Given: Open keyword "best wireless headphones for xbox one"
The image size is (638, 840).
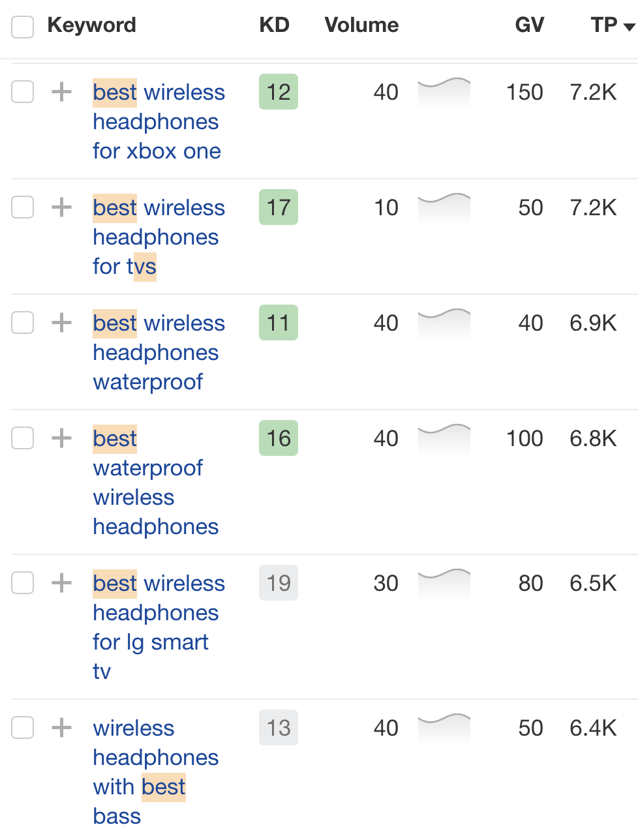Looking at the screenshot, I should click(x=158, y=121).
